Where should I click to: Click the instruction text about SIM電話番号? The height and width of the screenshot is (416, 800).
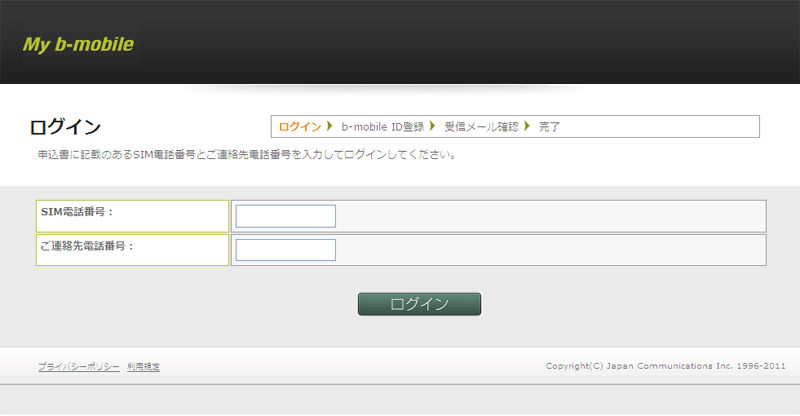[247, 155]
